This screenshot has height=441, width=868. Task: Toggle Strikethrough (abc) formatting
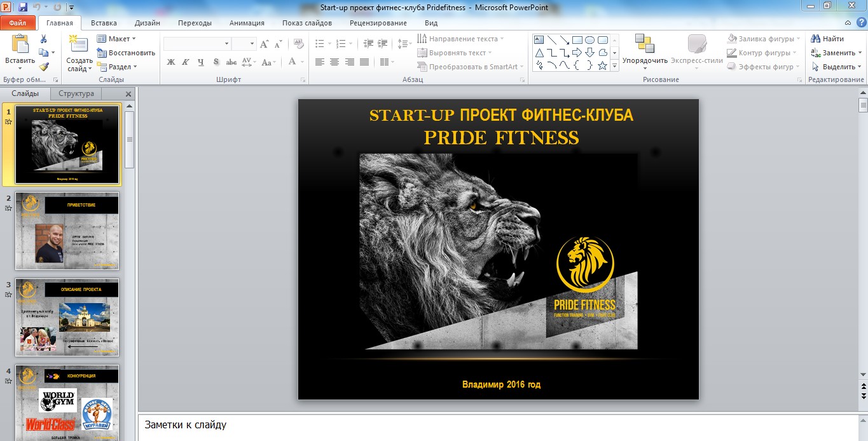point(231,62)
